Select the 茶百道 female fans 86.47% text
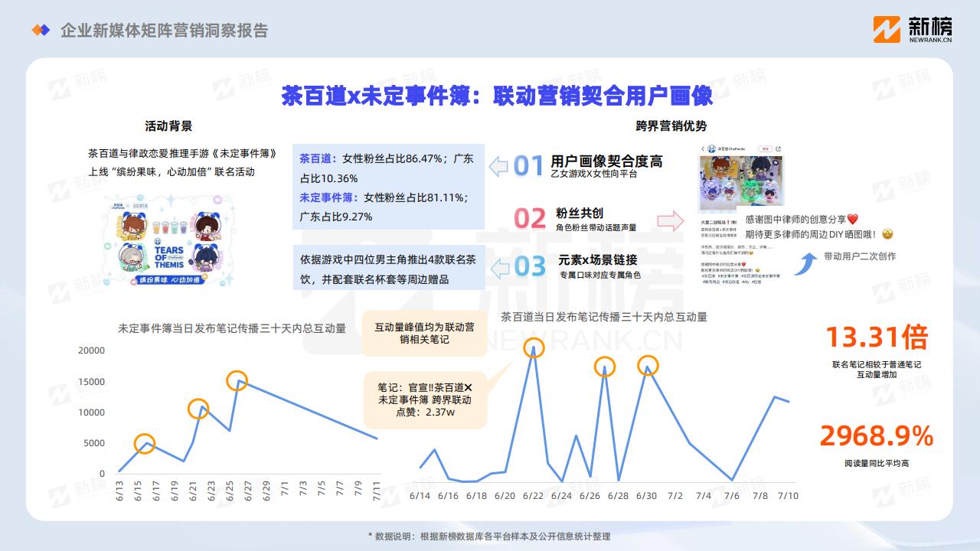This screenshot has width=980, height=551. (387, 168)
